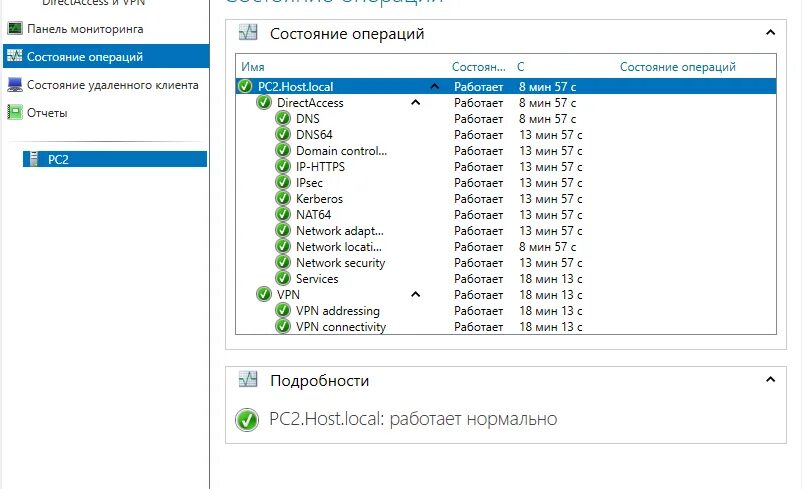Click green status icon beside Kerberos
802x489 pixels.
(x=283, y=198)
